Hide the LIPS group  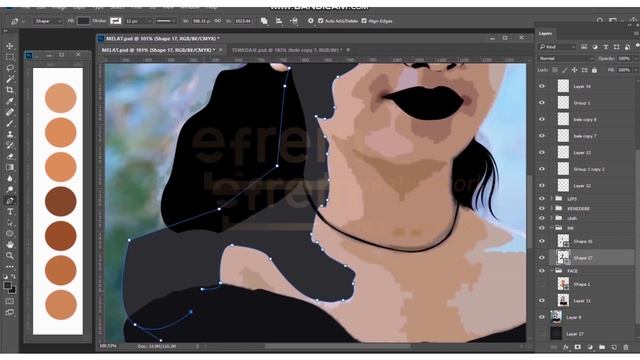point(542,199)
